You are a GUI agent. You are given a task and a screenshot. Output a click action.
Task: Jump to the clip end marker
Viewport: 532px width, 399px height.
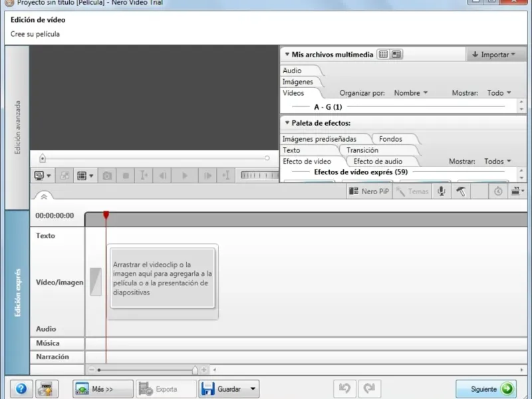[225, 176]
